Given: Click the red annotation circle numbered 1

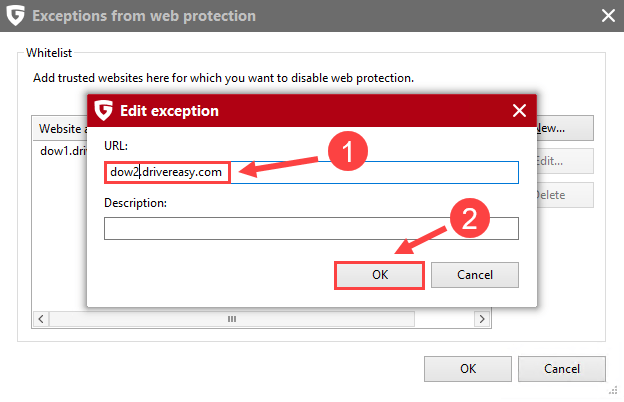Looking at the screenshot, I should [348, 154].
